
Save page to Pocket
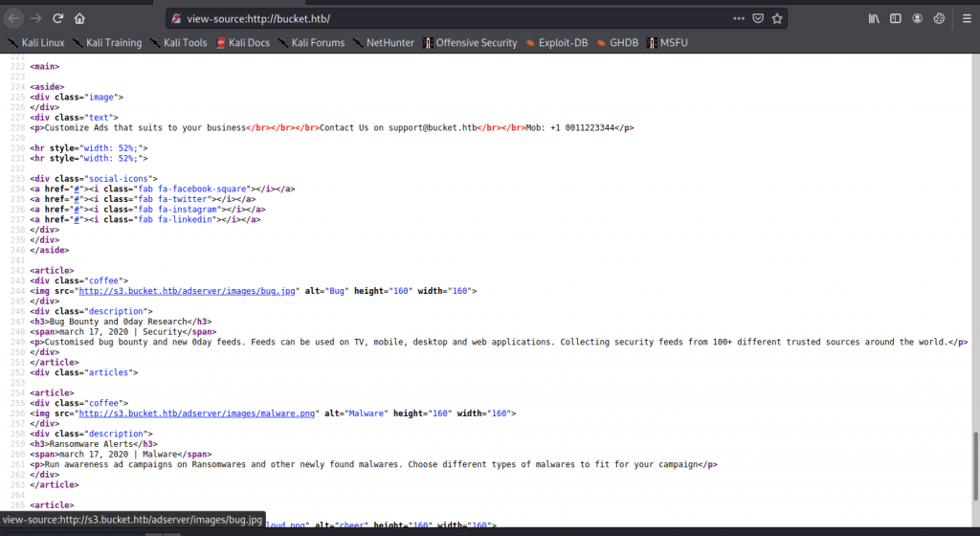click(758, 18)
